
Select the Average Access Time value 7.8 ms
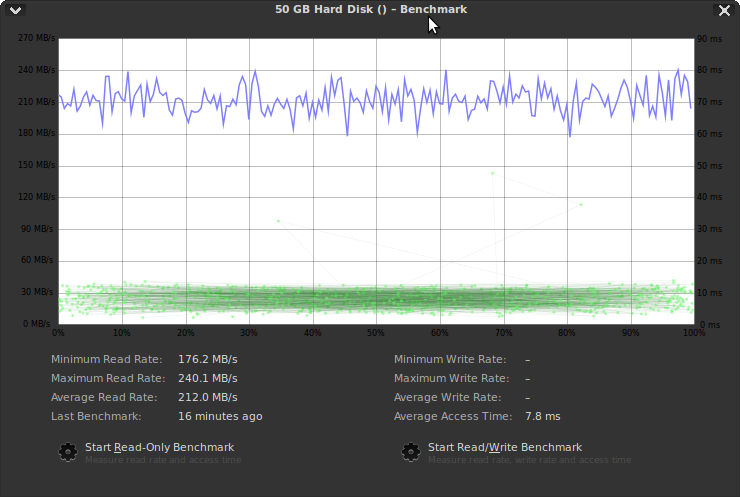pyautogui.click(x=542, y=416)
